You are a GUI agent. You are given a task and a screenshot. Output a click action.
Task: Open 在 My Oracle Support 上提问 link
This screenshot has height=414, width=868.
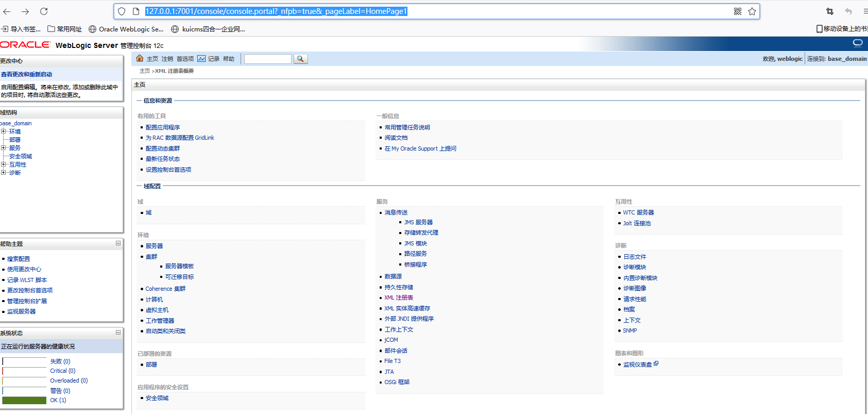420,148
